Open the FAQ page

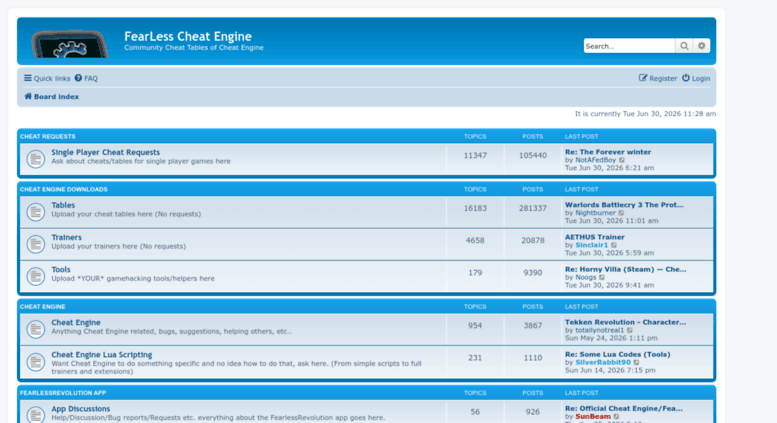click(x=86, y=78)
